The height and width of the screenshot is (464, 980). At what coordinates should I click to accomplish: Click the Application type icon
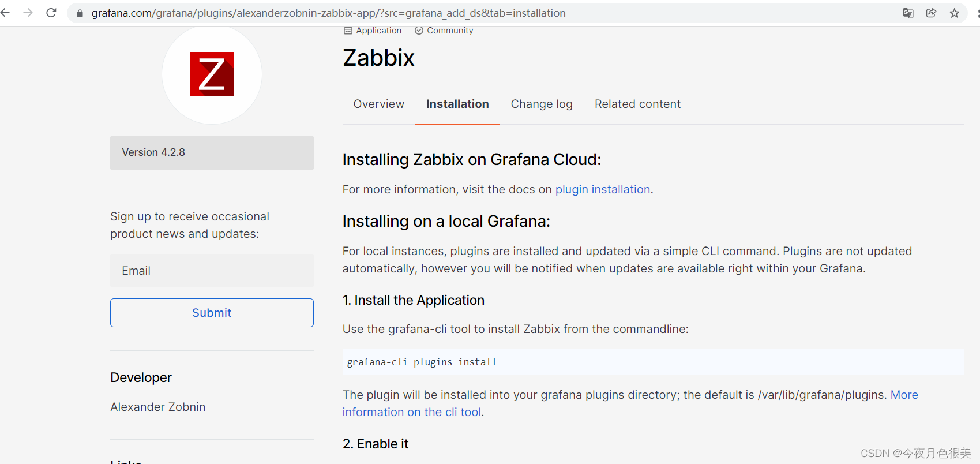(348, 31)
